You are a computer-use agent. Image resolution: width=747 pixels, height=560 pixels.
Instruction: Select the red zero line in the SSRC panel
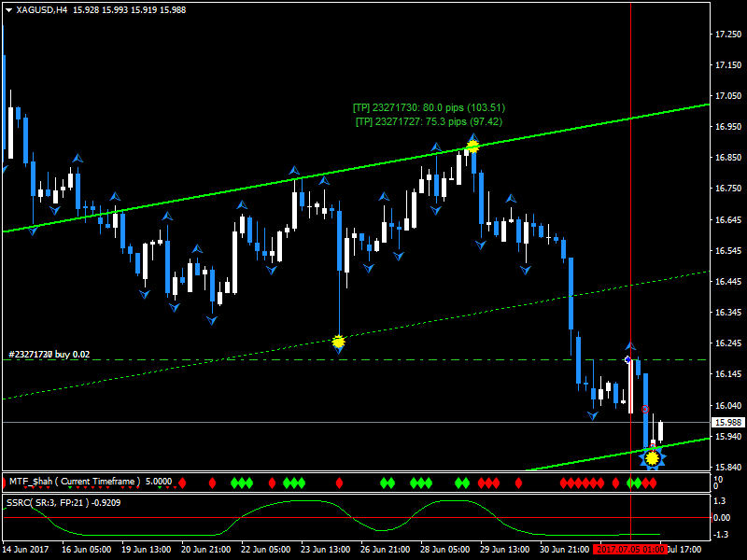pos(357,517)
